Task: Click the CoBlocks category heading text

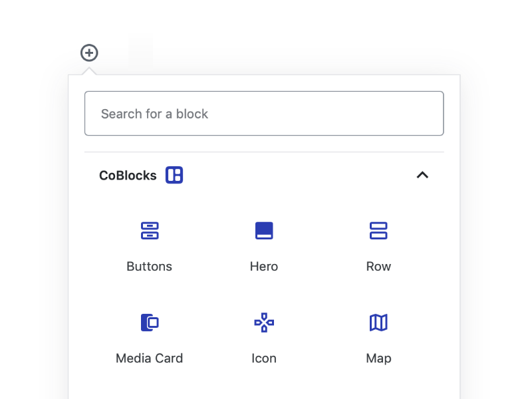Action: pyautogui.click(x=128, y=176)
